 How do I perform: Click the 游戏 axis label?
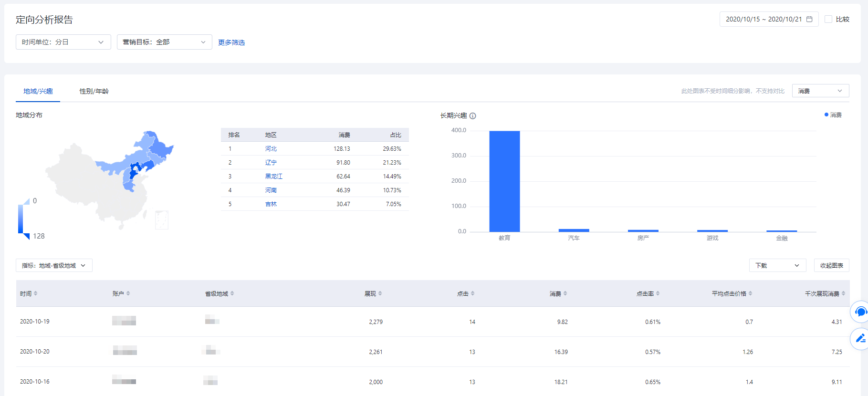tap(712, 238)
